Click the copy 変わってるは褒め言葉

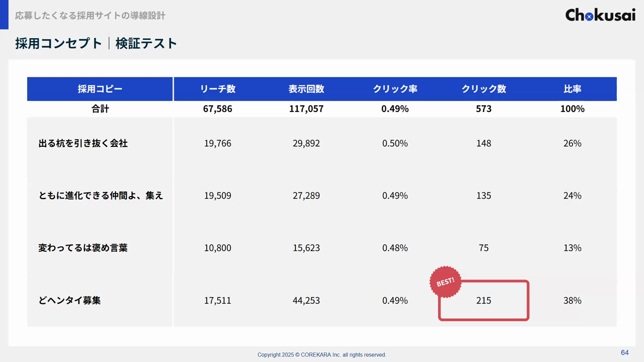pyautogui.click(x=83, y=248)
